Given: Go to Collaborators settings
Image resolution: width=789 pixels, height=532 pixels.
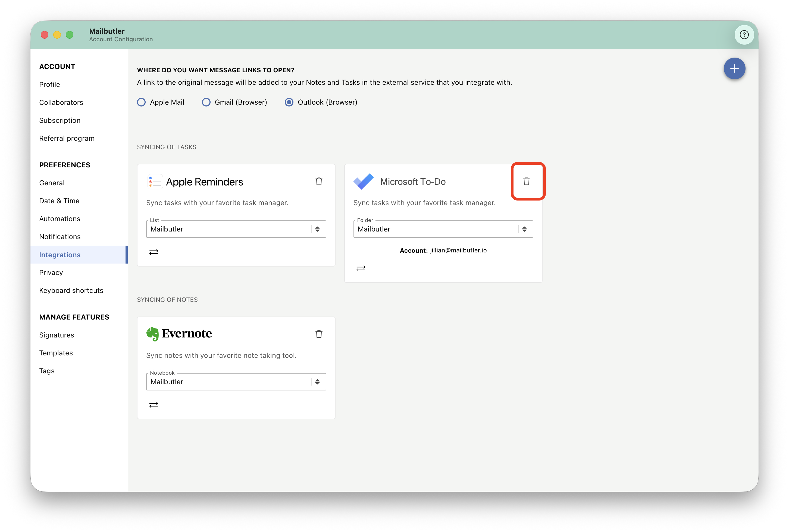Looking at the screenshot, I should click(61, 102).
